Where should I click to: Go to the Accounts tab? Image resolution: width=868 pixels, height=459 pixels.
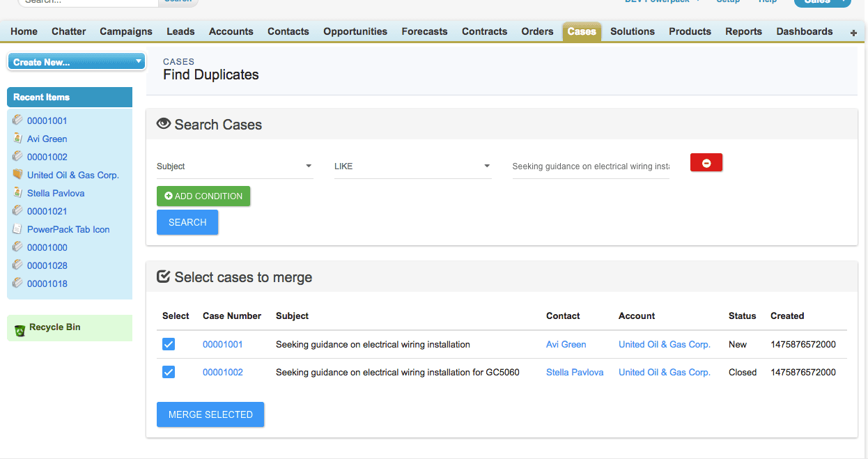point(231,31)
